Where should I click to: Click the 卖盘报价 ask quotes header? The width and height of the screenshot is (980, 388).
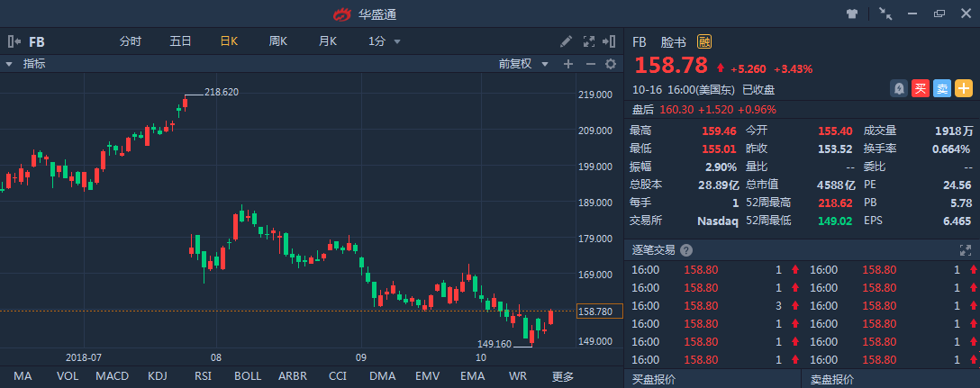(832, 379)
